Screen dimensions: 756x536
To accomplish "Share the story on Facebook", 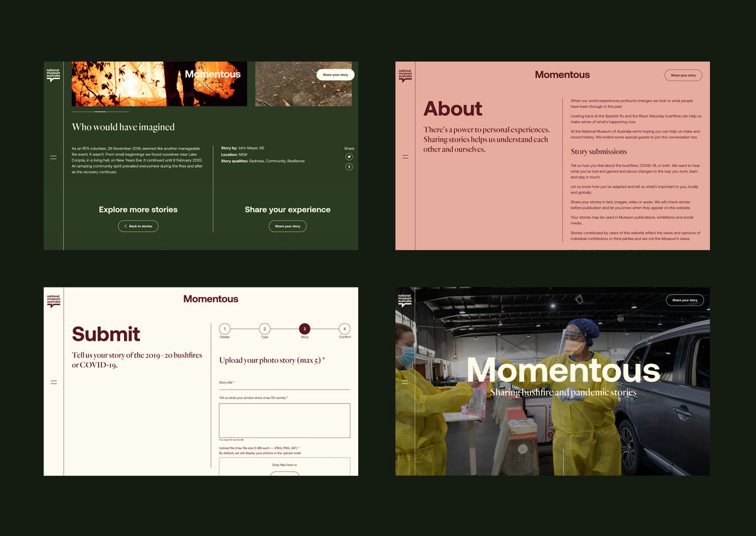I will point(349,167).
